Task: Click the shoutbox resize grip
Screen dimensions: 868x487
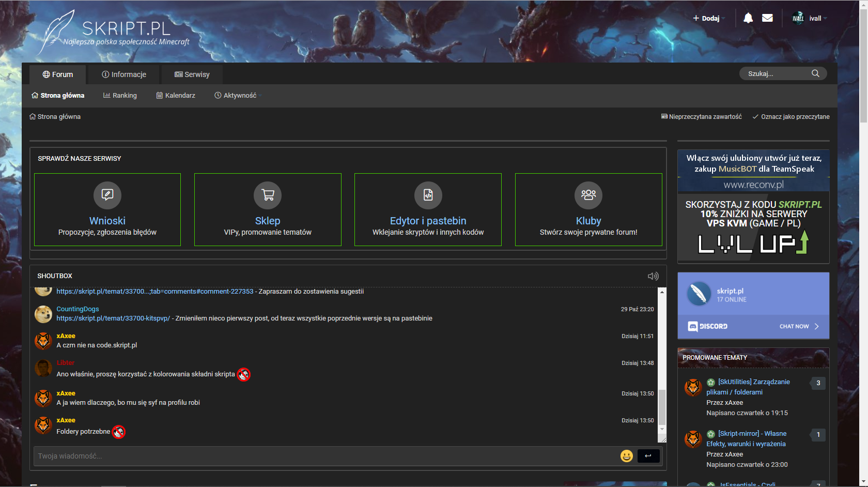Action: [x=663, y=439]
